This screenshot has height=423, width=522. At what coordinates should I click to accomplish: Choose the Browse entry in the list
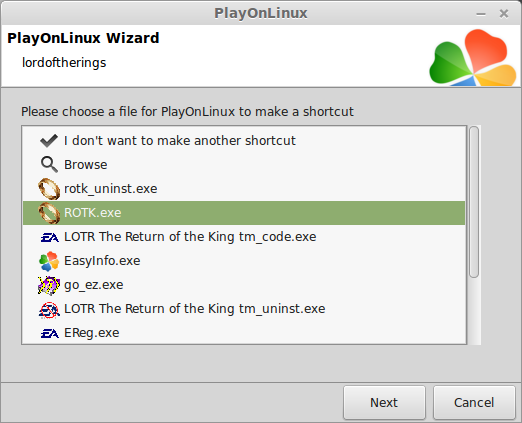(244, 165)
